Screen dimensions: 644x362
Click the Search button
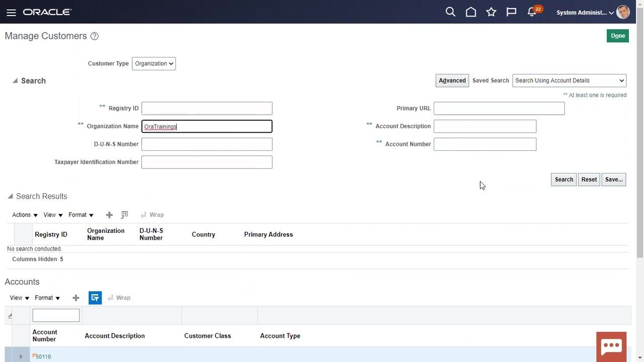563,179
